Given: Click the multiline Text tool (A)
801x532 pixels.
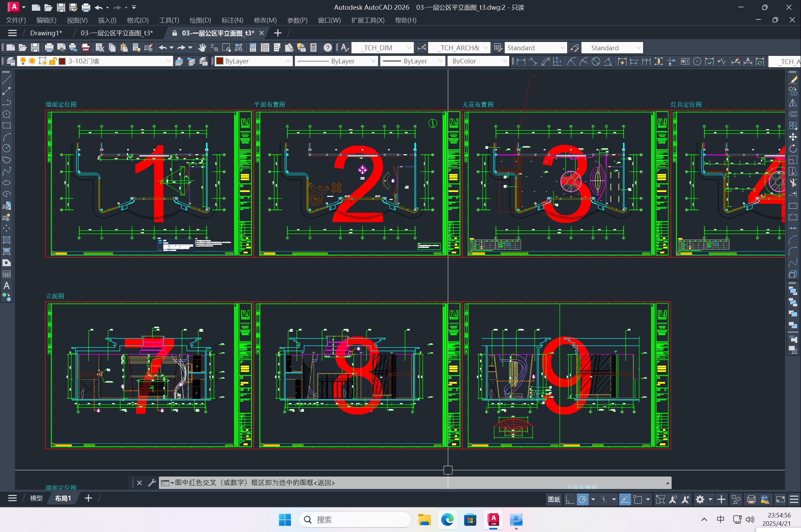Looking at the screenshot, I should pos(6,286).
